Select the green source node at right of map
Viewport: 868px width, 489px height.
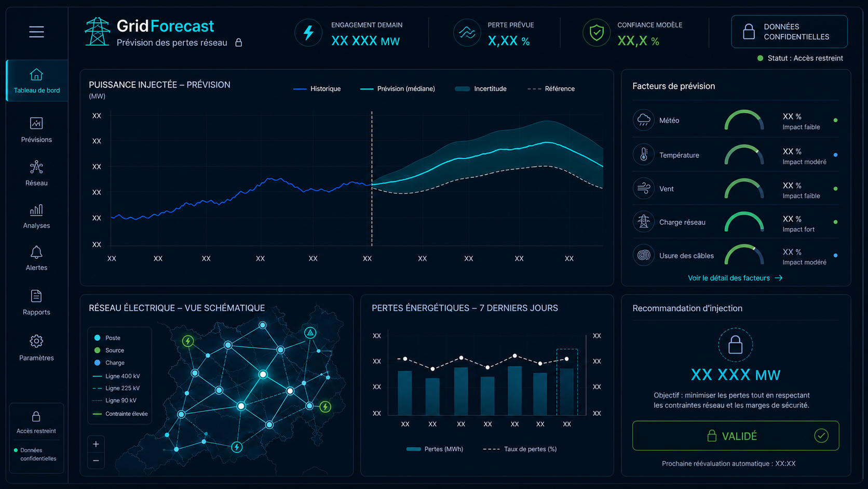coord(325,406)
